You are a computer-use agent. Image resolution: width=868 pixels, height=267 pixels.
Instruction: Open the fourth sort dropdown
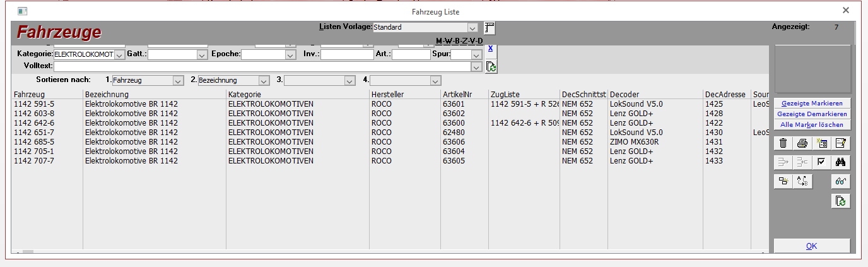tap(435, 81)
